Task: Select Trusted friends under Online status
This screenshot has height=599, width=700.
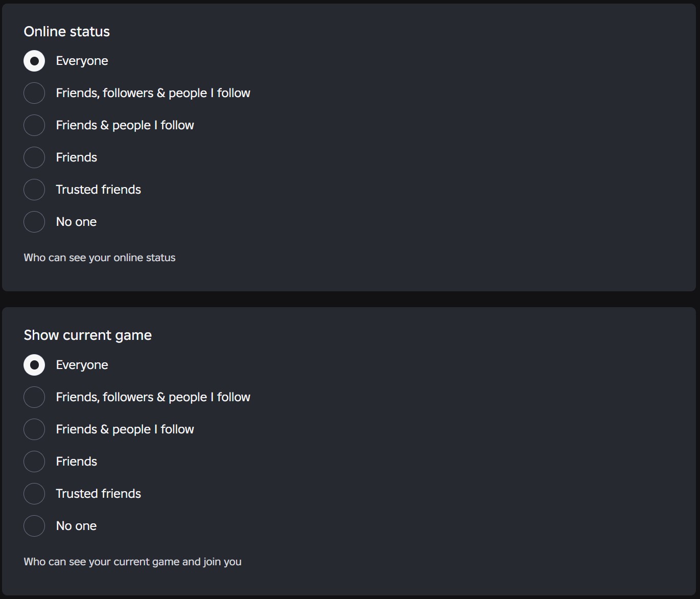Action: click(x=34, y=190)
